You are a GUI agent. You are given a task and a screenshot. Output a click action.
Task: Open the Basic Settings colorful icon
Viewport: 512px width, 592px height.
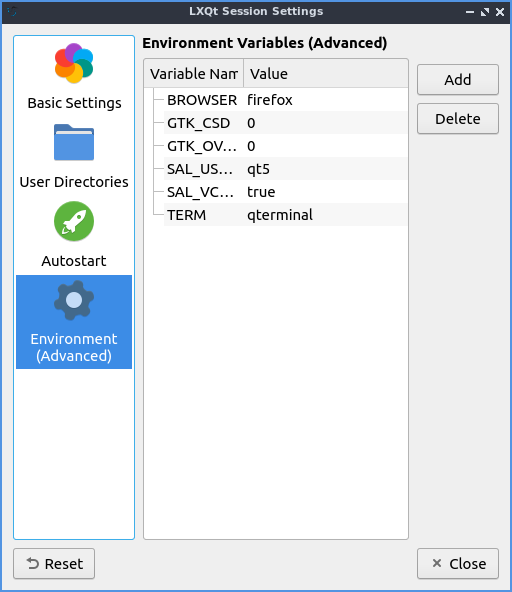tap(74, 63)
